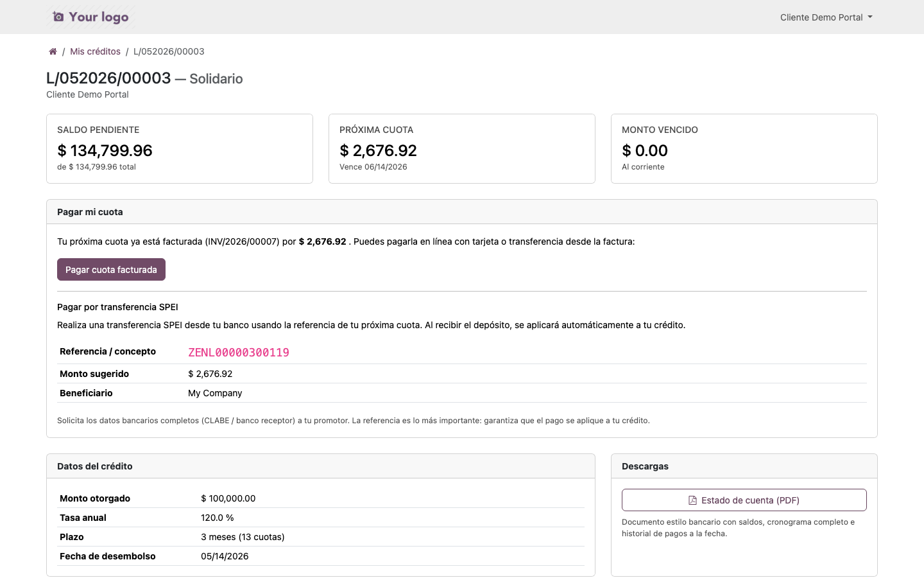The image size is (924, 578).
Task: Click the Pagar mi cuota panel header
Action: (462, 212)
